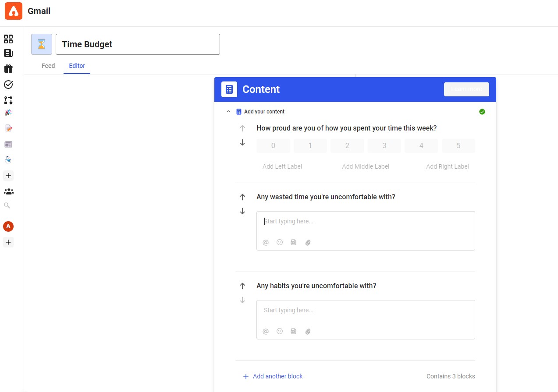Click the GIF icon under wasted time question
Screen dimensions: 558x392
(294, 242)
